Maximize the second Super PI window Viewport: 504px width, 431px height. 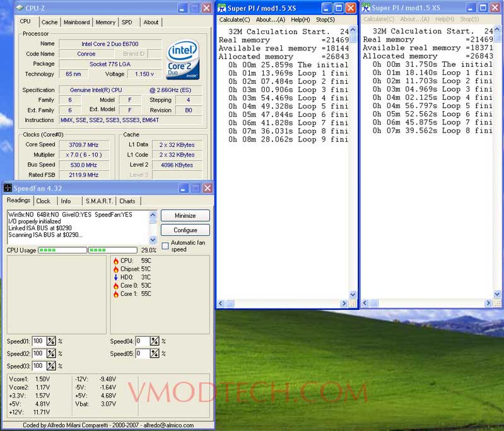(x=483, y=8)
